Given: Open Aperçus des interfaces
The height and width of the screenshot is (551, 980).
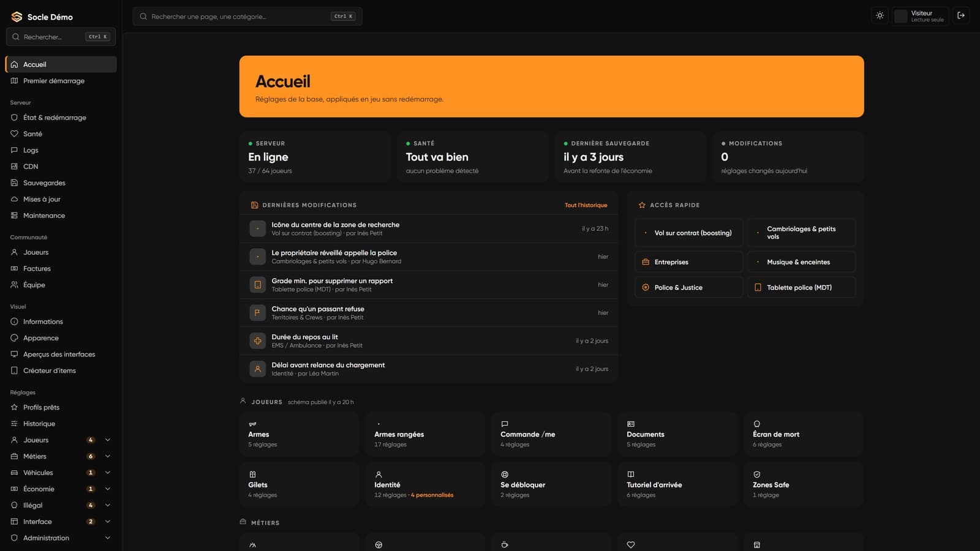Looking at the screenshot, I should click(61, 354).
